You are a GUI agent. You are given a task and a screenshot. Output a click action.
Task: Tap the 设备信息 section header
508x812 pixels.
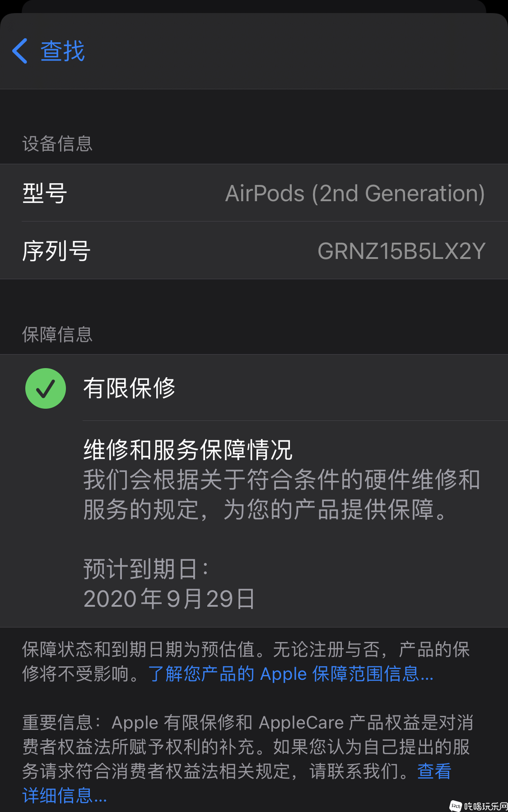(57, 143)
